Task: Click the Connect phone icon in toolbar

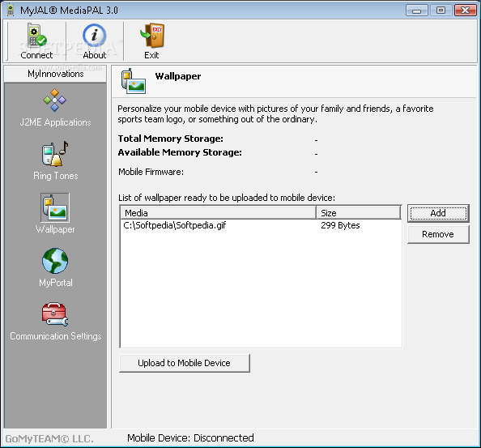Action: coord(36,36)
